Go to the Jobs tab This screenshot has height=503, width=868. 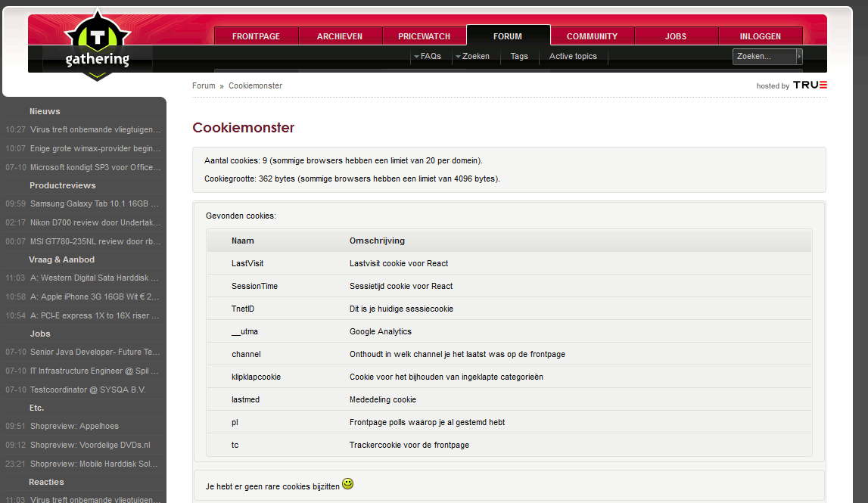[676, 36]
